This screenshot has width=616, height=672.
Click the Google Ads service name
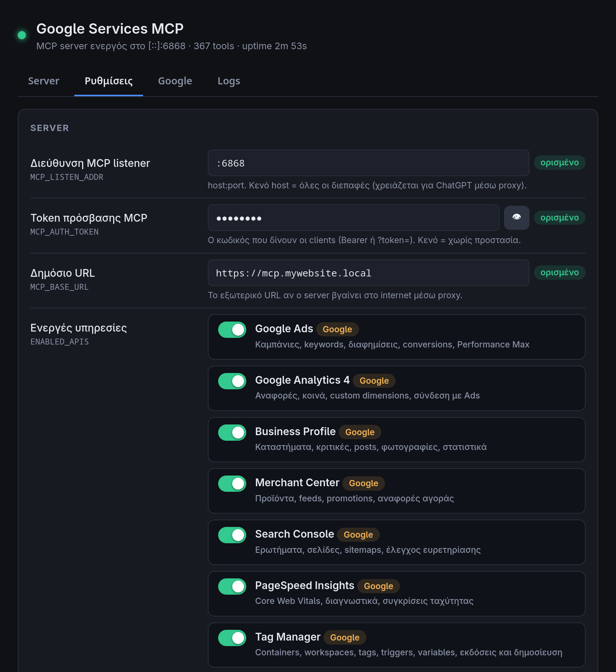(284, 329)
